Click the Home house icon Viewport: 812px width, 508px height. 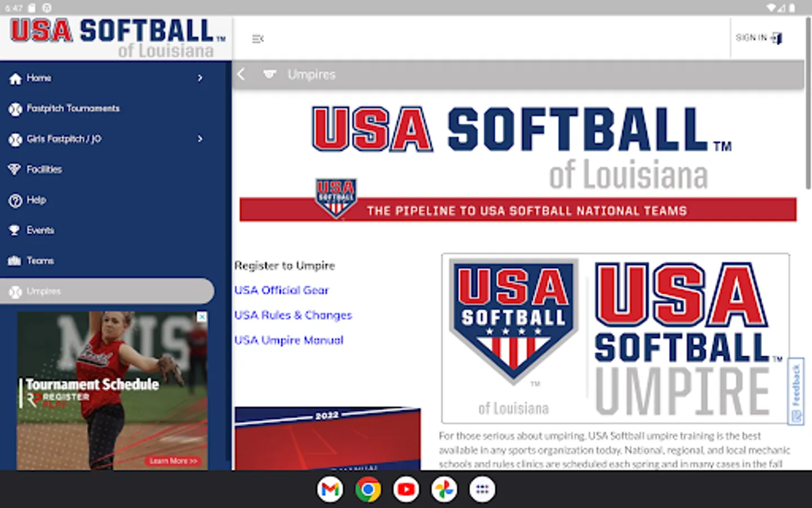point(15,78)
